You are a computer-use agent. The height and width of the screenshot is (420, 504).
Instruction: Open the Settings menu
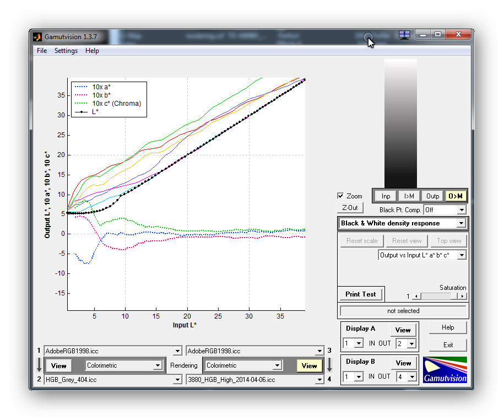coord(66,51)
